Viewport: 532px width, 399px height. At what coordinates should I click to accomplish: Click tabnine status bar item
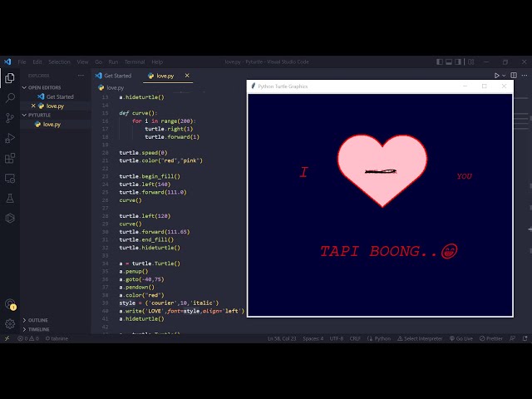(57, 338)
